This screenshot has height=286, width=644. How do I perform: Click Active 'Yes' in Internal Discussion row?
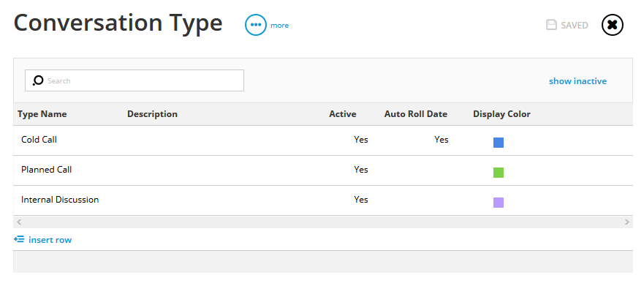pos(361,200)
